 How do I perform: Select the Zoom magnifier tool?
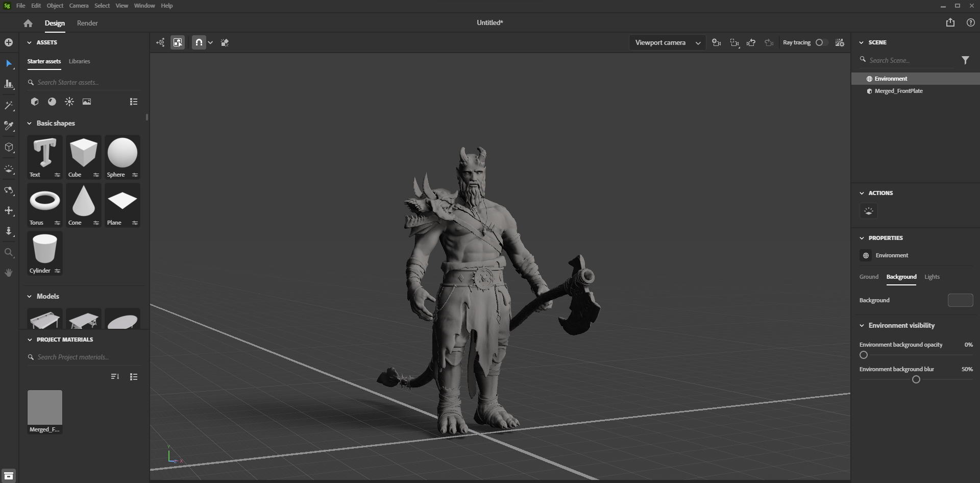pos(9,252)
